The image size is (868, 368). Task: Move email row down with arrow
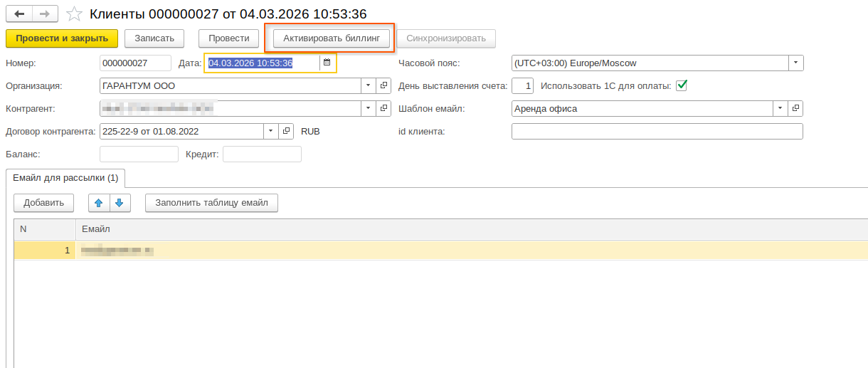click(120, 203)
